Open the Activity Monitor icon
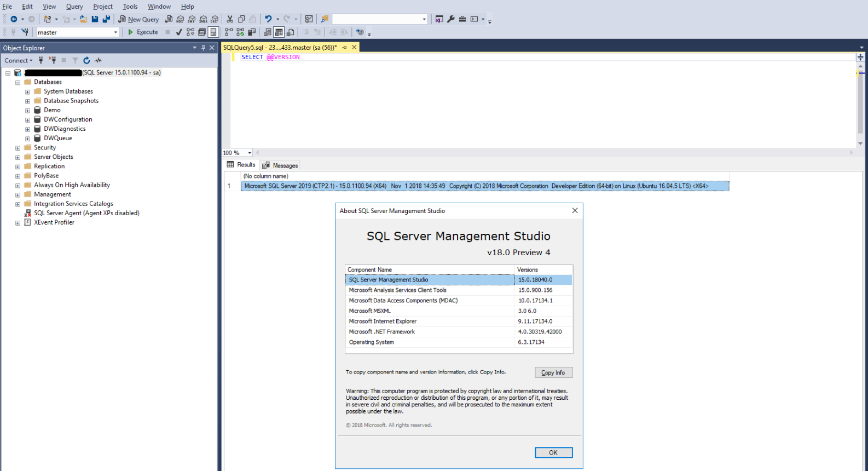 click(x=309, y=19)
